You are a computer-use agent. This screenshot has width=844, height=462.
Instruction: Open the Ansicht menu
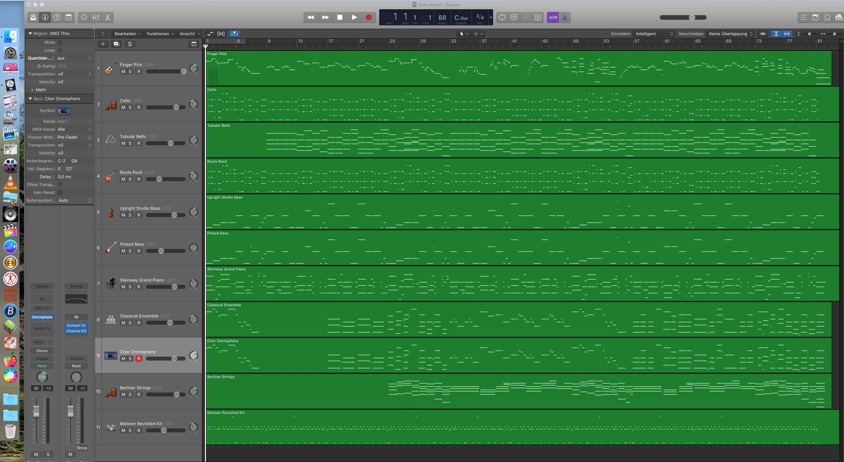coord(189,33)
